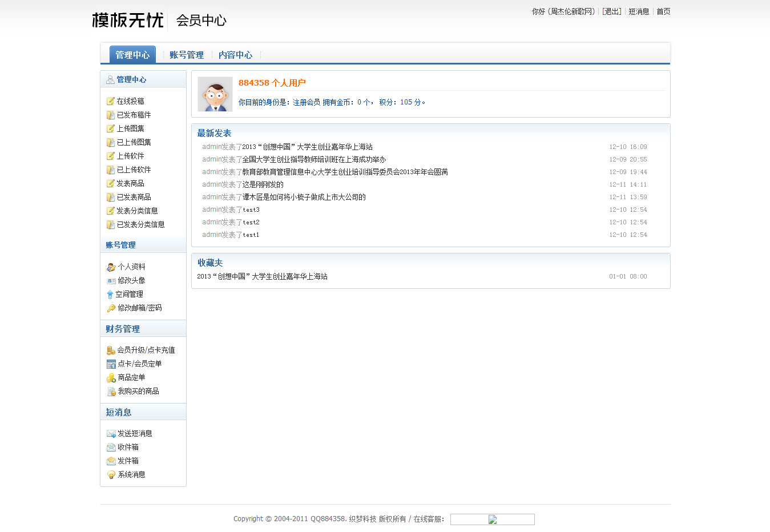Click the 会员升级/点卡充值 coins icon

[111, 350]
